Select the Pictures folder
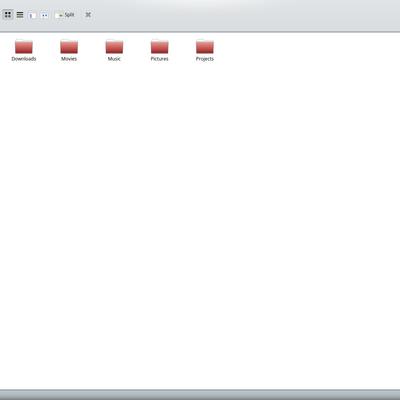Image resolution: width=400 pixels, height=400 pixels. click(x=160, y=50)
